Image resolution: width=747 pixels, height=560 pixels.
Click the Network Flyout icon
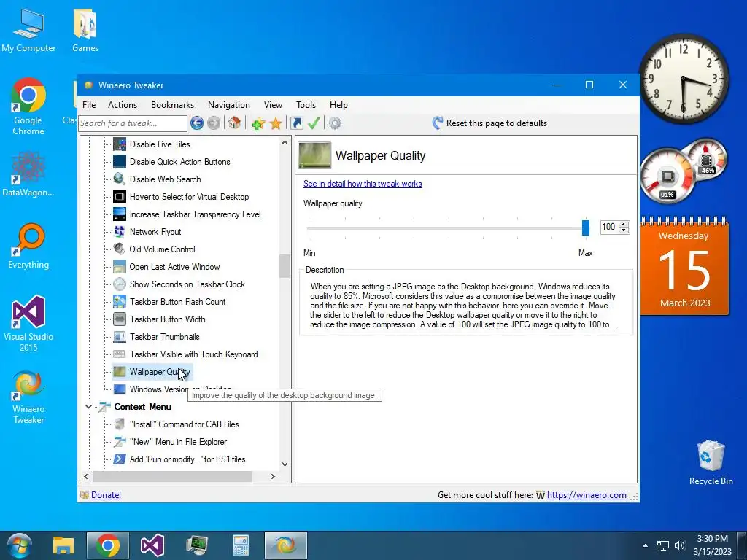tap(120, 232)
